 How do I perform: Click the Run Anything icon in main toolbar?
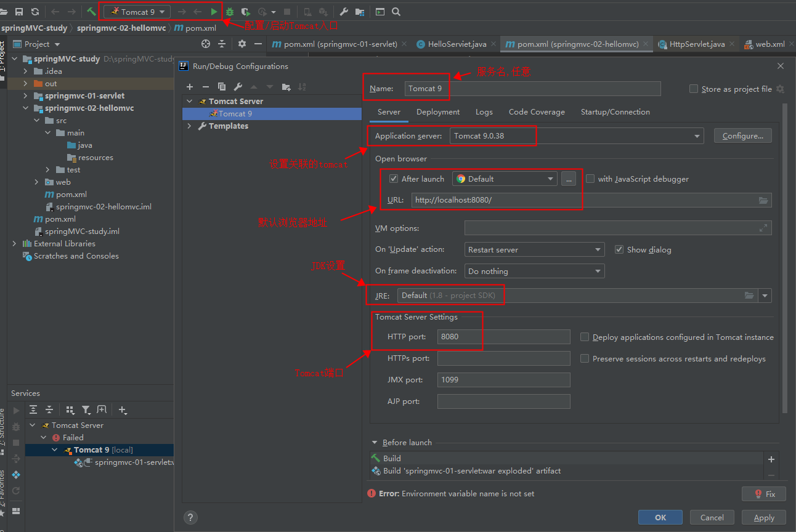(380, 12)
